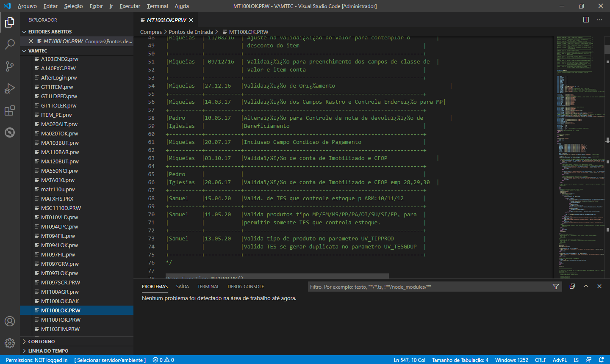Viewport: 610px width, 364px height.
Task: Click the LS status bar item
Action: click(x=576, y=360)
